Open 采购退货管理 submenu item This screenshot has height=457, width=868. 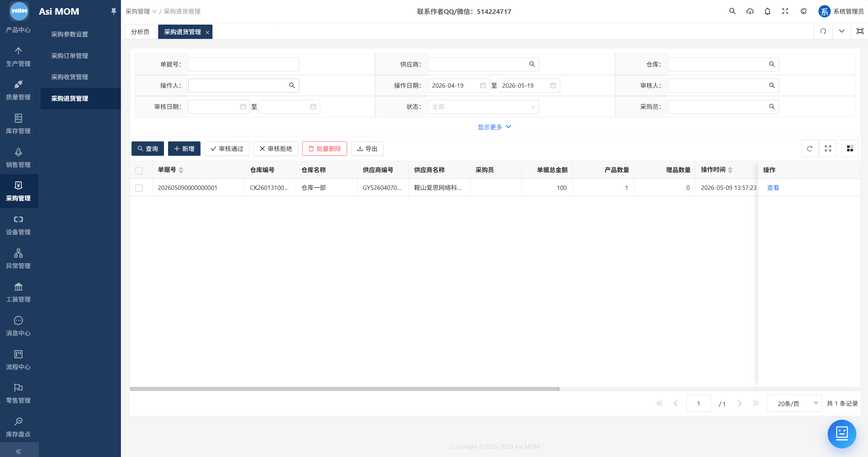pos(81,98)
